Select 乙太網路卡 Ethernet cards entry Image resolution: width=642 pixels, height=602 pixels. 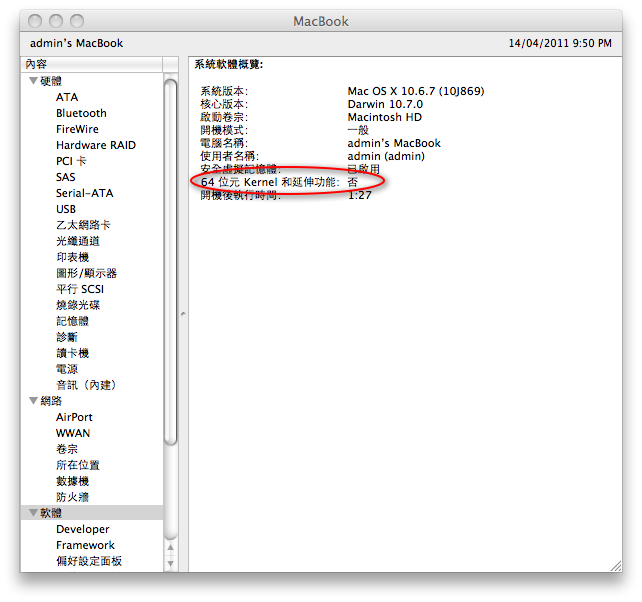click(83, 225)
